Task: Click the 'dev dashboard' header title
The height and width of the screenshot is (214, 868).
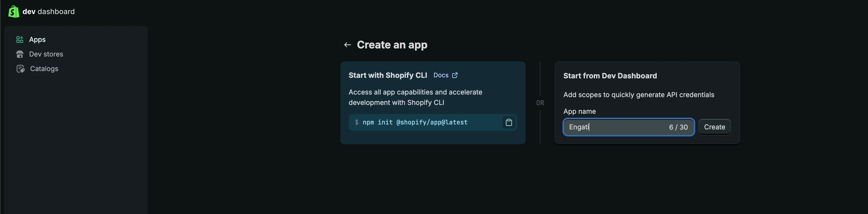Action: pyautogui.click(x=48, y=11)
